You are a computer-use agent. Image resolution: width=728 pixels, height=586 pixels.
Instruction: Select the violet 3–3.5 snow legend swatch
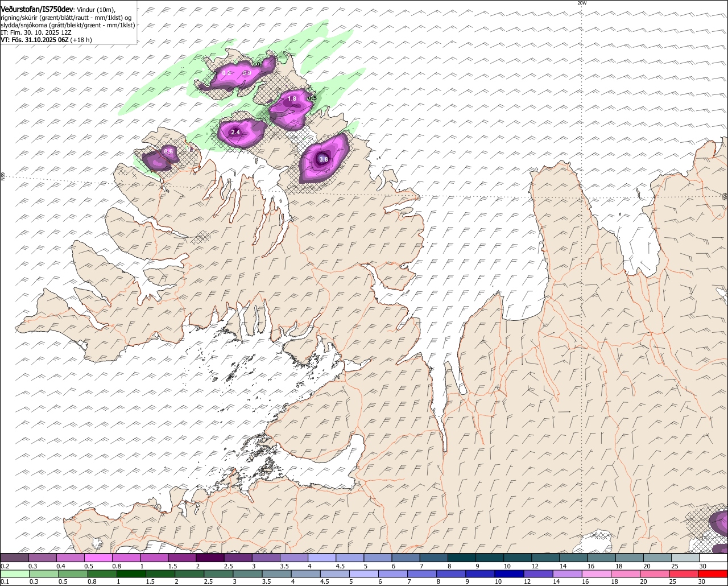point(266,558)
